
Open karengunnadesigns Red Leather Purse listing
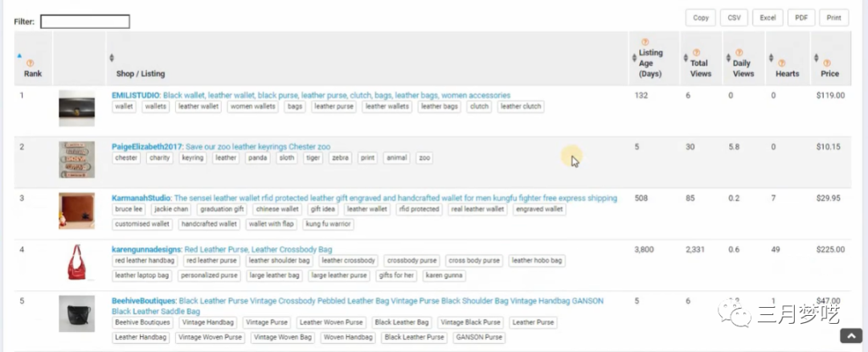257,249
